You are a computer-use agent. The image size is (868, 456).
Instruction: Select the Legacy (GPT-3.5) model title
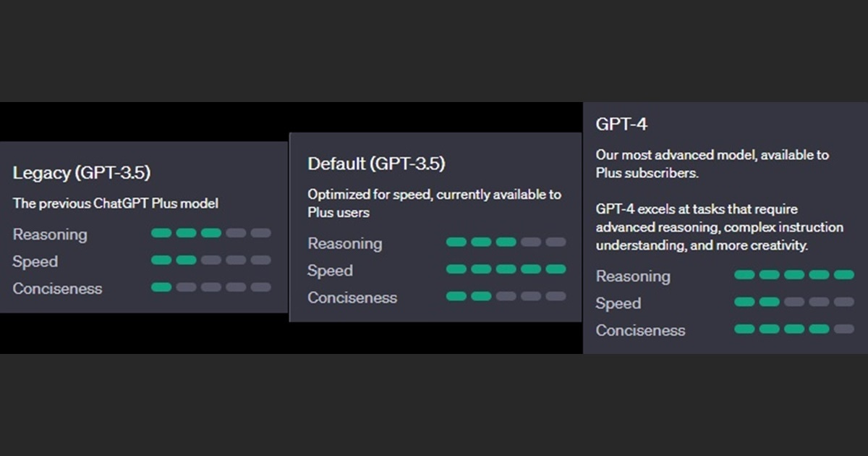tap(82, 173)
